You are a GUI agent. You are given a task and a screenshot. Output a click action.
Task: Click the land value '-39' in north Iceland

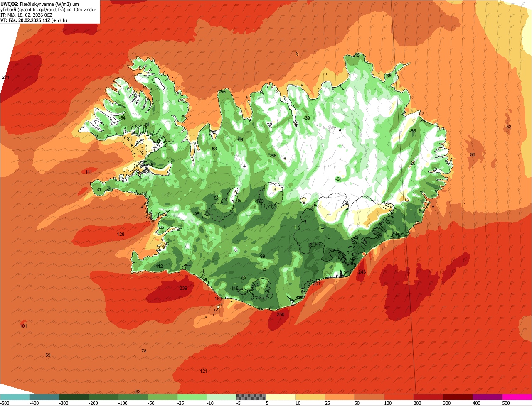click(x=307, y=118)
